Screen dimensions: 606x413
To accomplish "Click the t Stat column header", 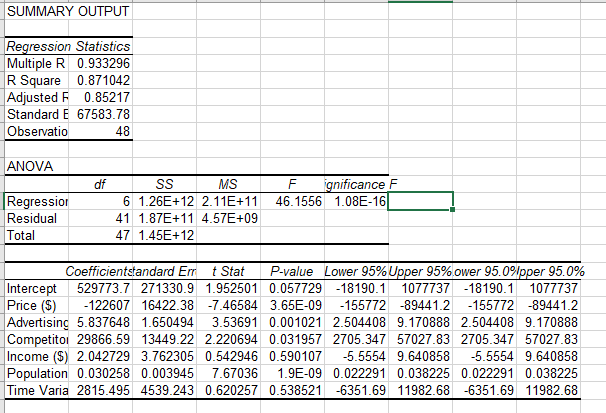I will pos(228,271).
